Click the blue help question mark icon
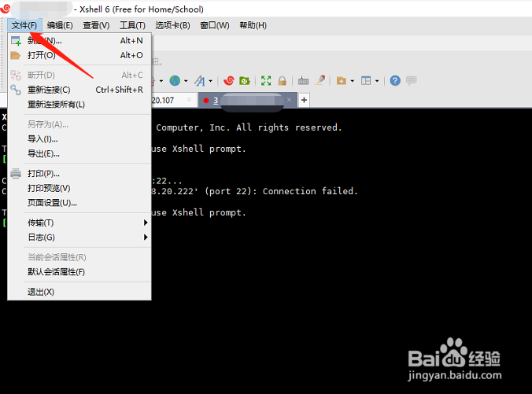This screenshot has height=394, width=532. tap(395, 81)
